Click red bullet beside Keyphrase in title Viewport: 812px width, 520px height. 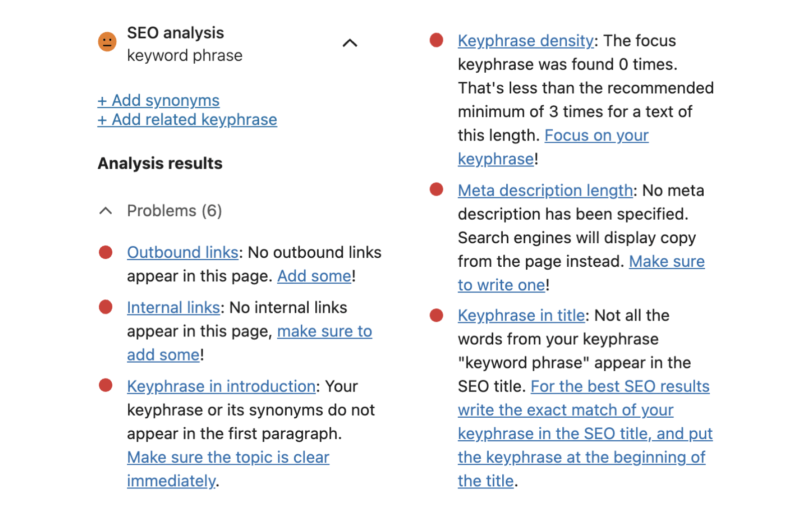coord(437,315)
